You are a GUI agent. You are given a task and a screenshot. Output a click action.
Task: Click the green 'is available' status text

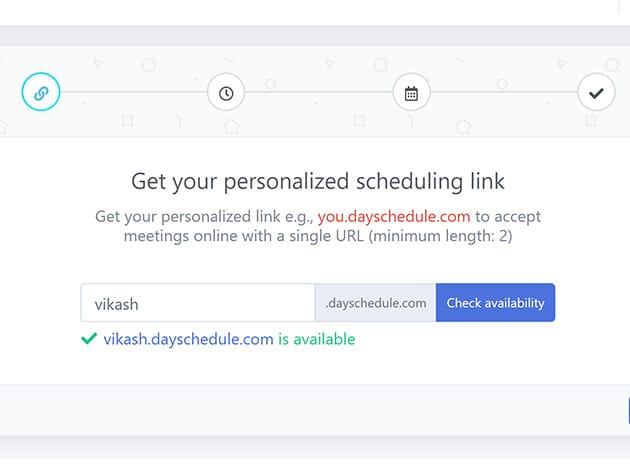point(316,339)
